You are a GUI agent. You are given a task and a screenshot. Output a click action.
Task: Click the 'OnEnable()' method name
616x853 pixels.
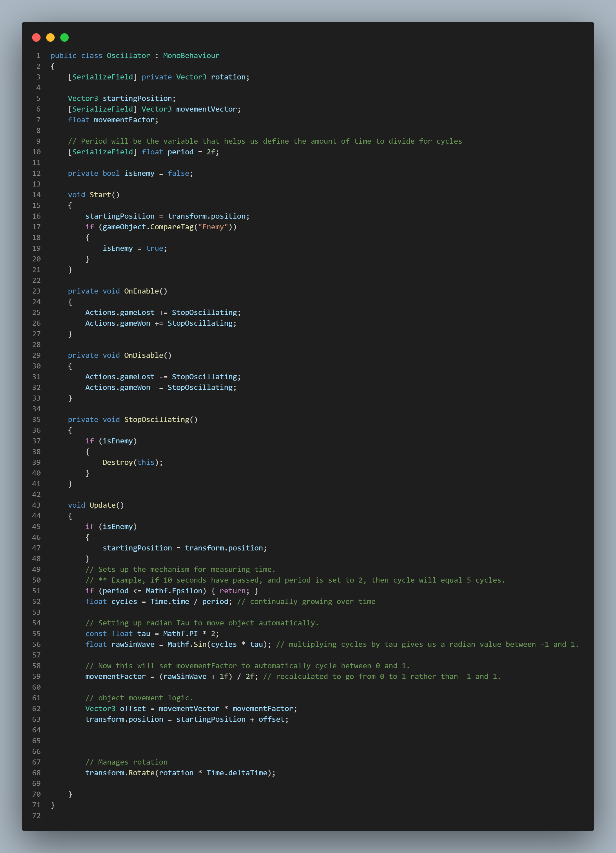coord(146,291)
